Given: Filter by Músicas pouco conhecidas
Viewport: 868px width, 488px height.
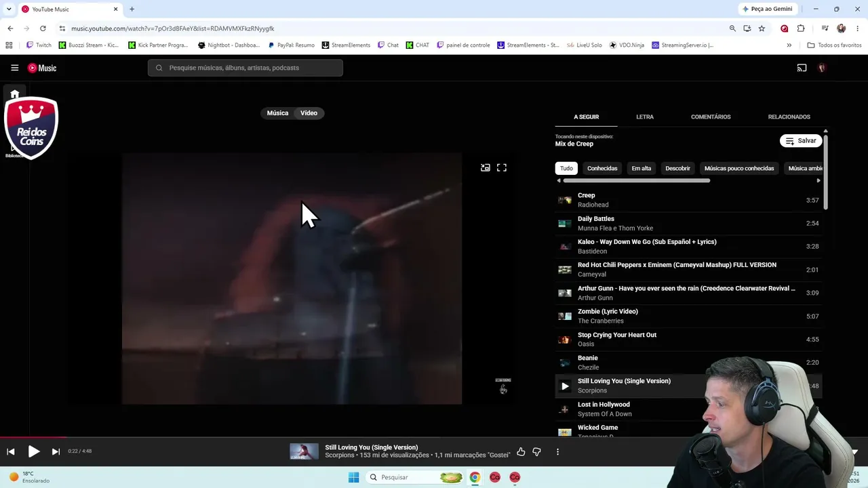Looking at the screenshot, I should point(739,168).
